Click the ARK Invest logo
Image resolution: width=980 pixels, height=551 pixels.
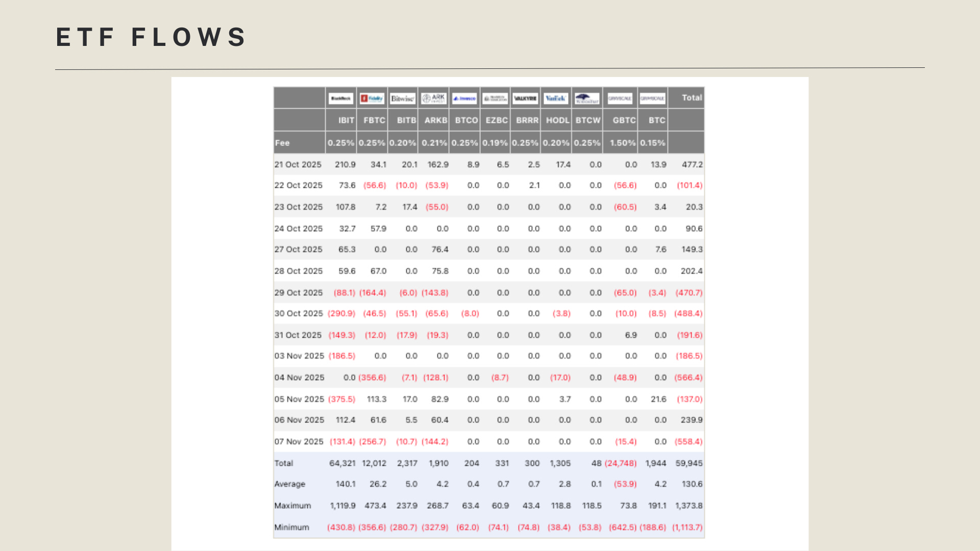click(x=434, y=98)
